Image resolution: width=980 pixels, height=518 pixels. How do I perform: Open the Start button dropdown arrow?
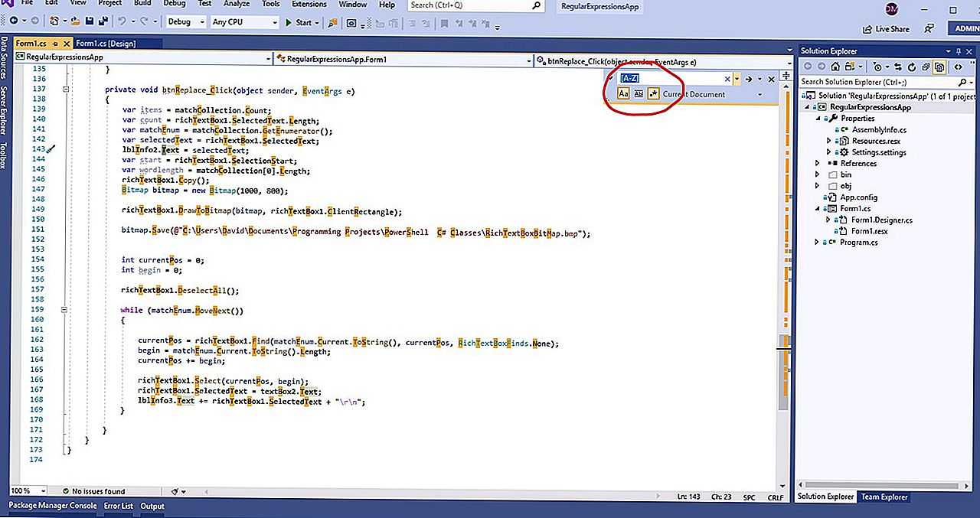pos(317,22)
